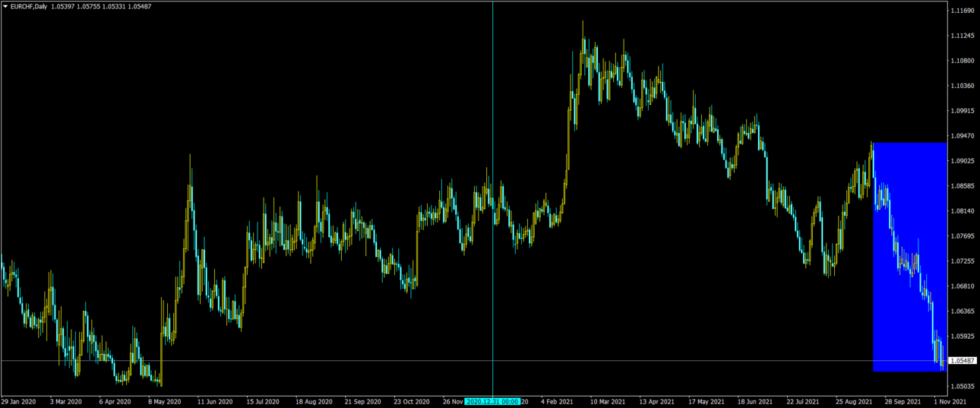Click the 3 Mar 2020 date label
980x408 pixels.
coord(66,401)
